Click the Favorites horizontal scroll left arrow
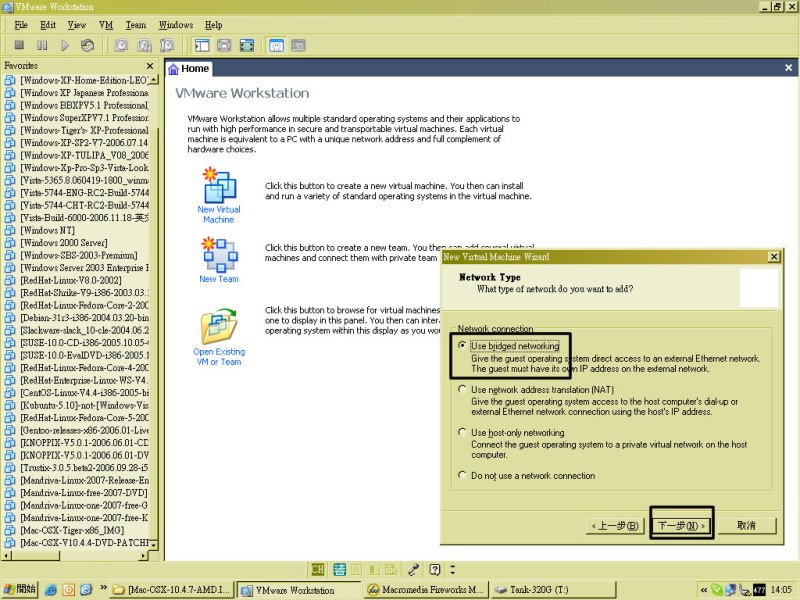Image resolution: width=800 pixels, height=600 pixels. point(7,555)
